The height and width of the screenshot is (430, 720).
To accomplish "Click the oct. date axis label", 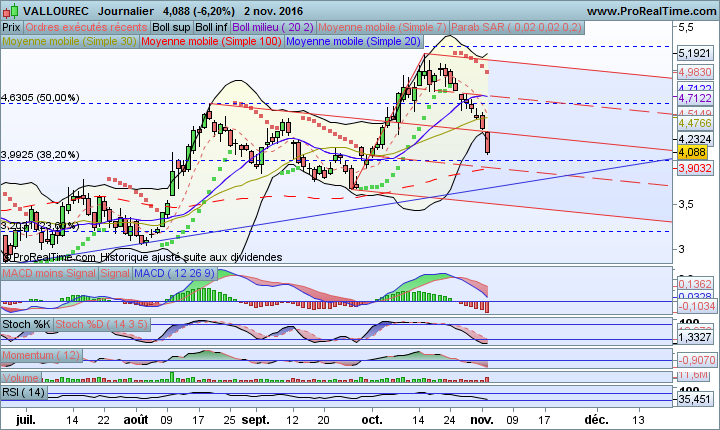I will [x=371, y=419].
